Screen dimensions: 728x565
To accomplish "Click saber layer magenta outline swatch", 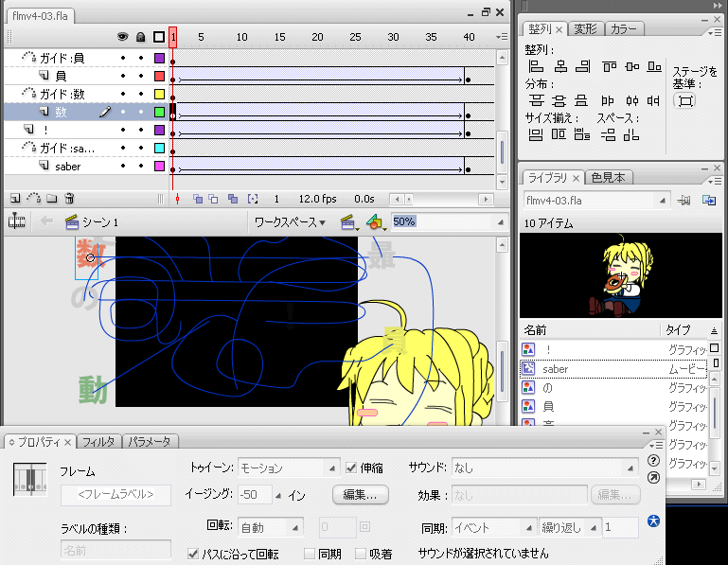I will [x=159, y=167].
